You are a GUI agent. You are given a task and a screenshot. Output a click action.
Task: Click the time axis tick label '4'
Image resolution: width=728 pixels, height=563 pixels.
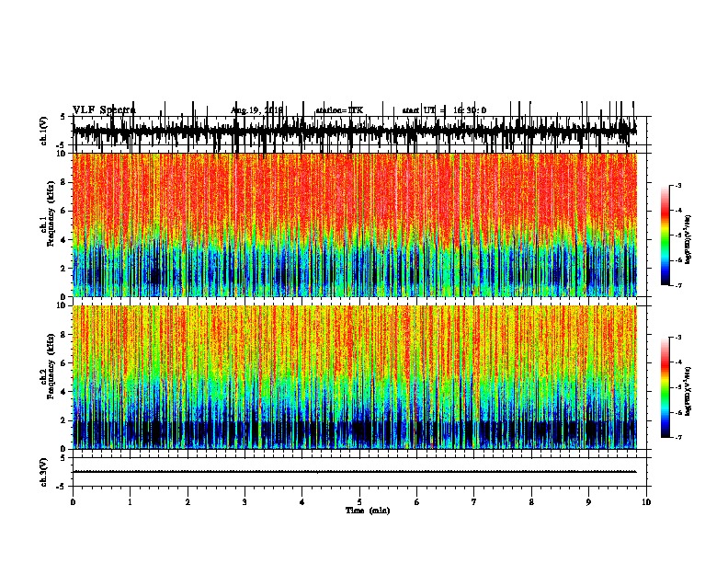pyautogui.click(x=302, y=502)
